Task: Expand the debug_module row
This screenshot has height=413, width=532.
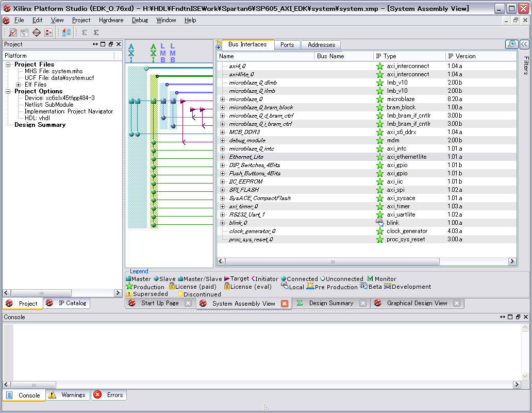Action: pyautogui.click(x=223, y=140)
